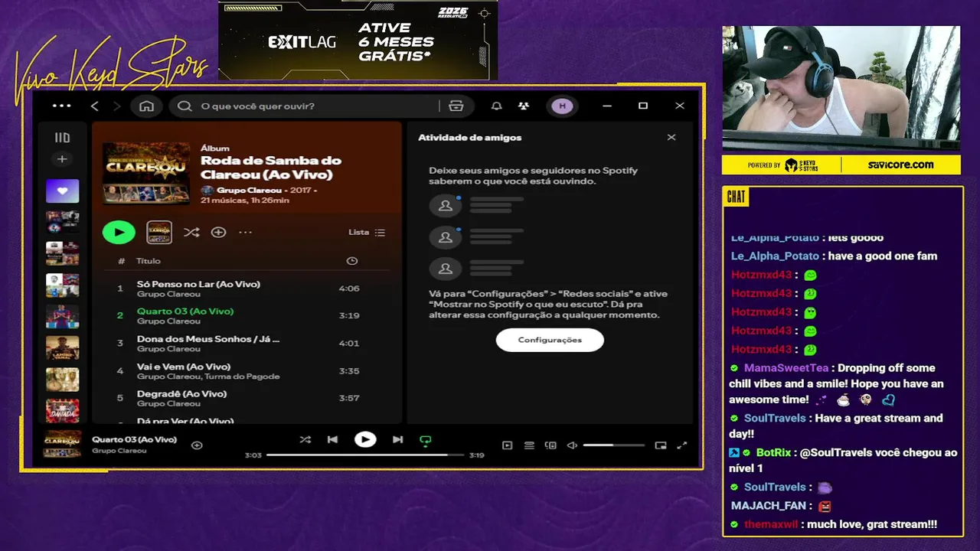The width and height of the screenshot is (980, 551).
Task: Enter full screen with the expand icon
Action: 682,445
